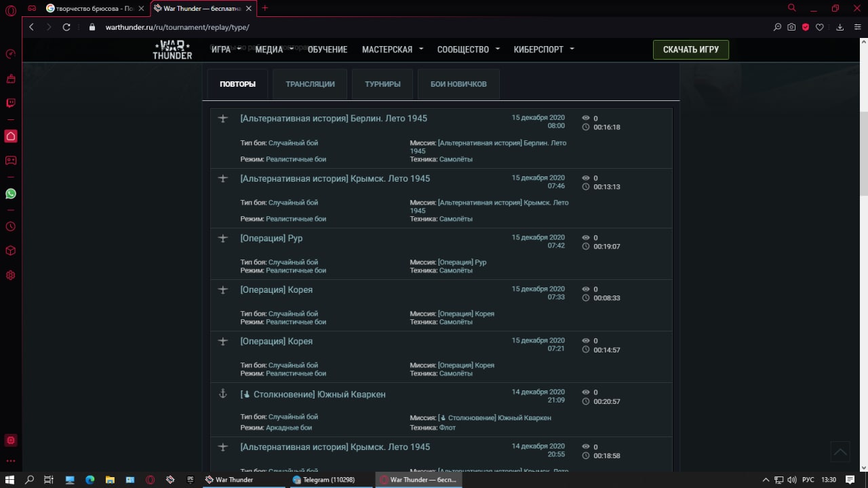The image size is (868, 488).
Task: Select the ПОВТОРЫ tab
Action: 237,84
